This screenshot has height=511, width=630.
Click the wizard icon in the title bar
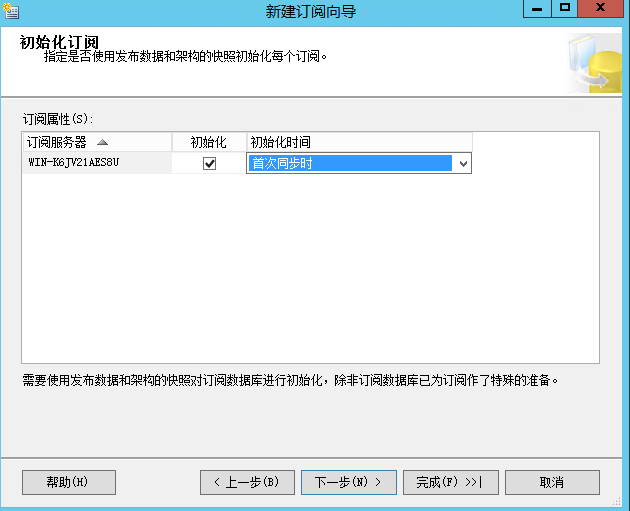coord(11,11)
